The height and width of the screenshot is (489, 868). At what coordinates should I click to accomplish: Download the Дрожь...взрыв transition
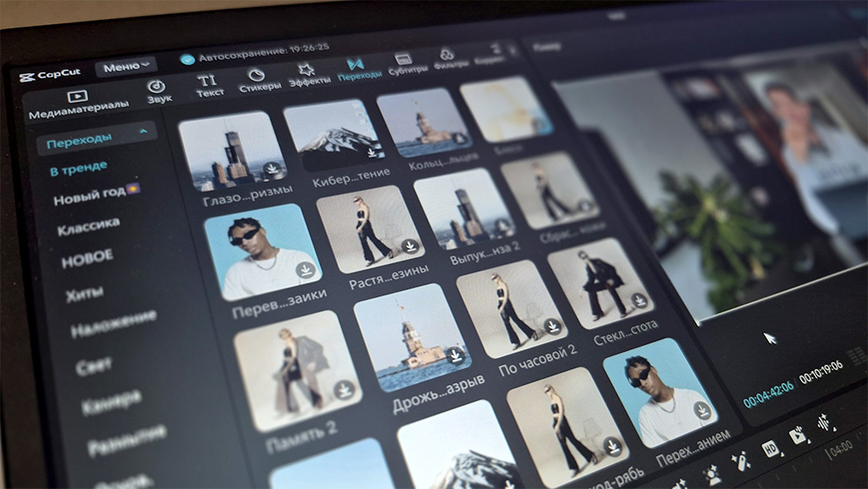(455, 355)
